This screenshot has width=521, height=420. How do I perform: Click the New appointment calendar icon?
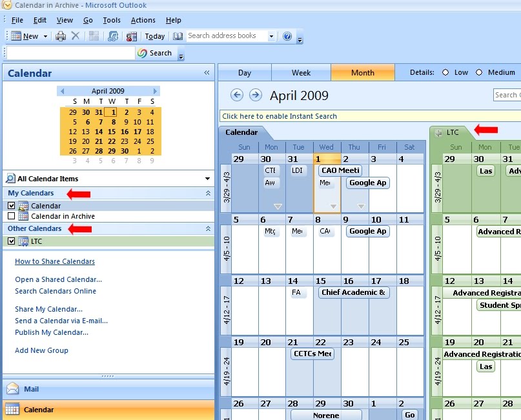pos(16,36)
